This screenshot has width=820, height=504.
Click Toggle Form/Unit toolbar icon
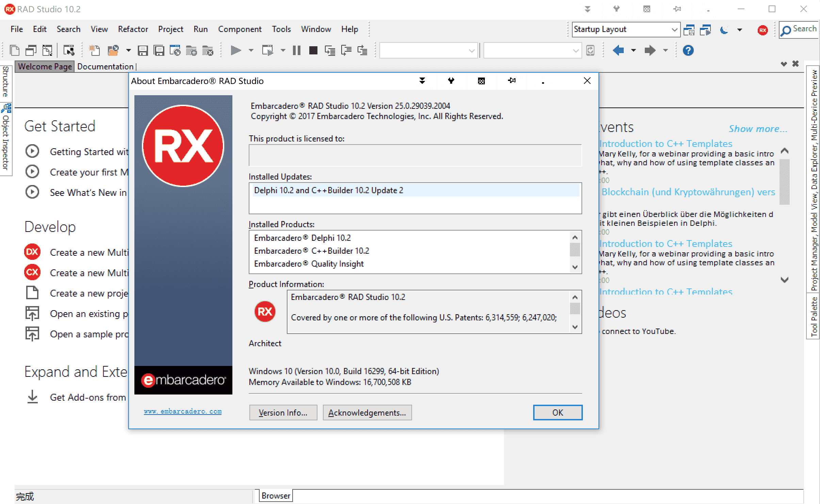[x=47, y=50]
